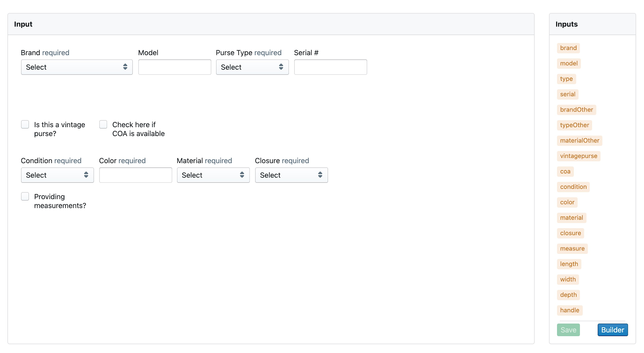Image resolution: width=644 pixels, height=353 pixels.
Task: Click the handle input tag
Action: [x=570, y=310]
